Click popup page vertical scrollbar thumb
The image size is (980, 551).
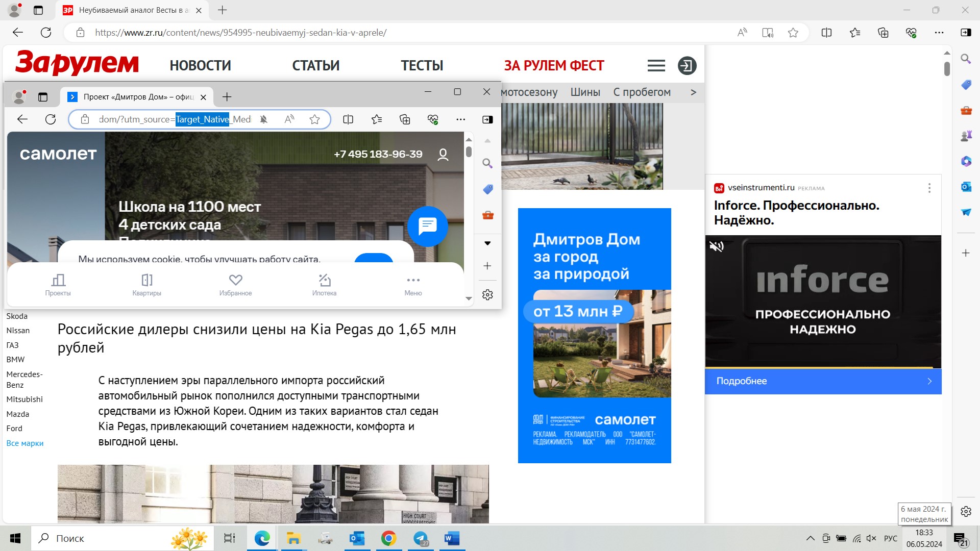[469, 152]
